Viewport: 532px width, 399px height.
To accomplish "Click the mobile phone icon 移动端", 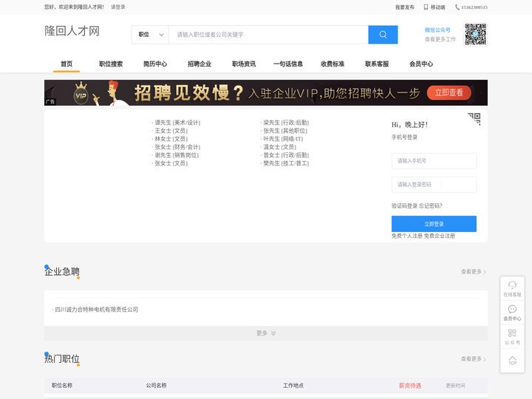I will pos(426,7).
